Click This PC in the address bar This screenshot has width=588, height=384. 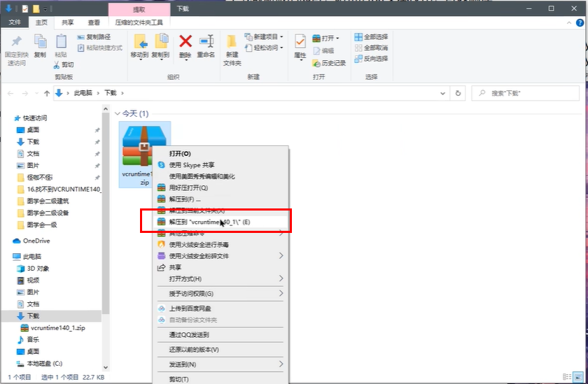coord(83,93)
